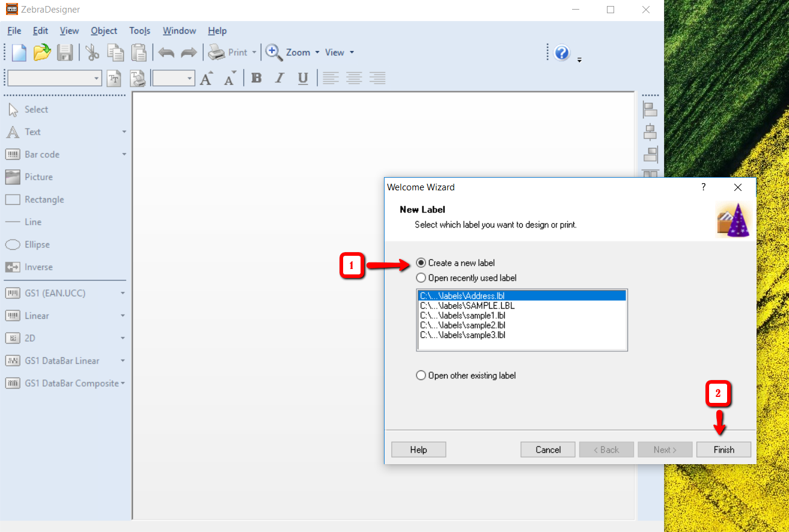789x532 pixels.
Task: Toggle Bold formatting
Action: [x=257, y=78]
